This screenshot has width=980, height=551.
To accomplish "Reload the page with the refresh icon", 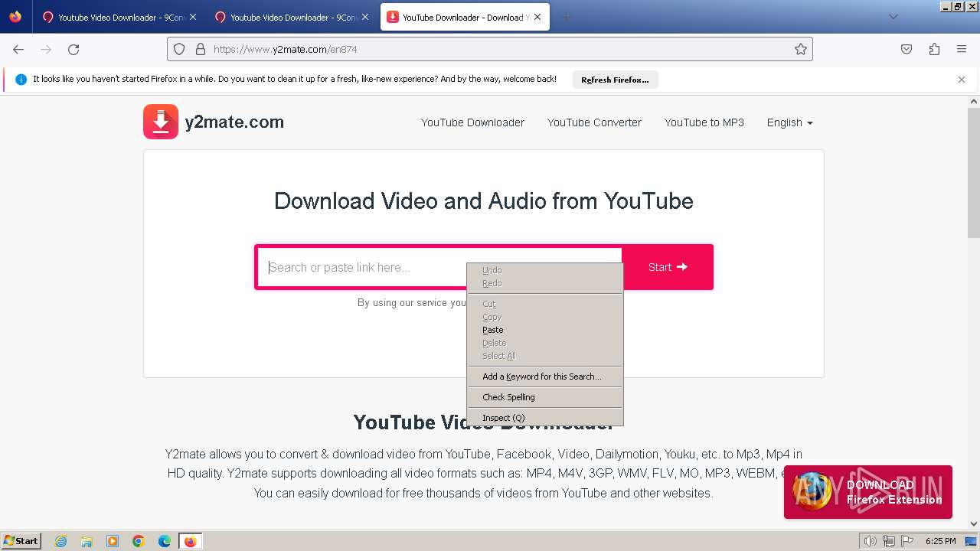I will (x=73, y=49).
